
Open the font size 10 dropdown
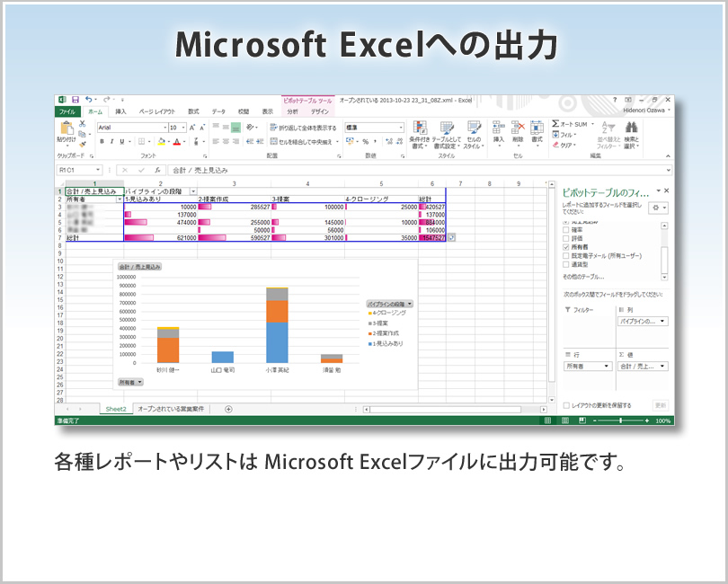pyautogui.click(x=183, y=128)
